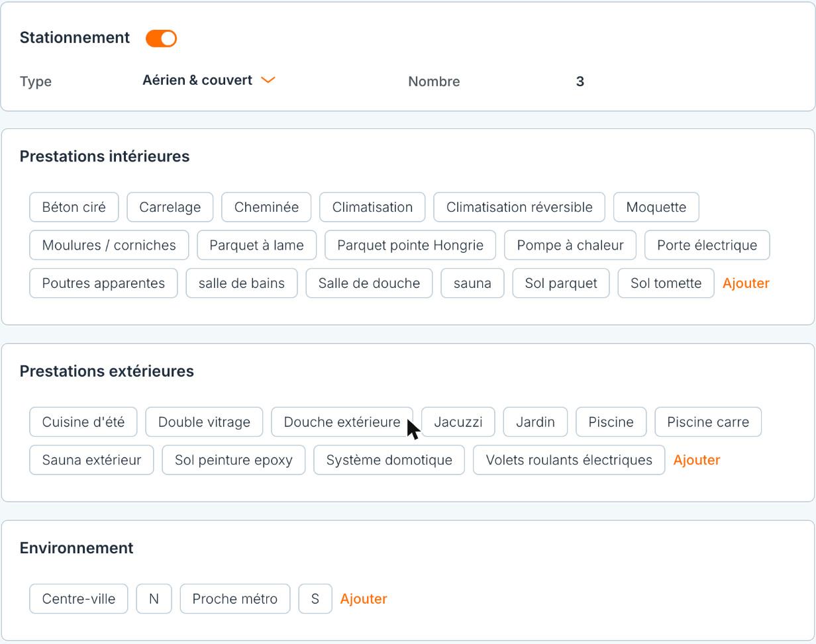Click Ajouter in Prestations intérieures
Viewport: 816px width, 644px height.
746,283
